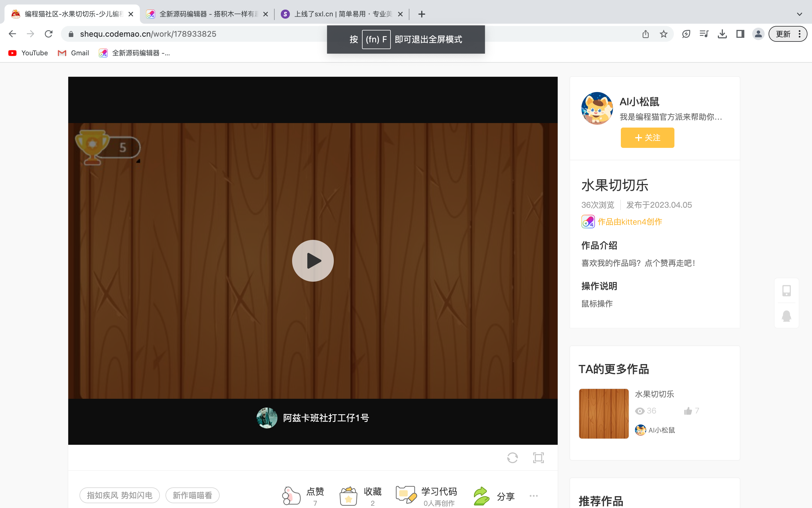Image resolution: width=812 pixels, height=508 pixels.
Task: Click the 发布于2023.04.05 date text
Action: tap(659, 205)
